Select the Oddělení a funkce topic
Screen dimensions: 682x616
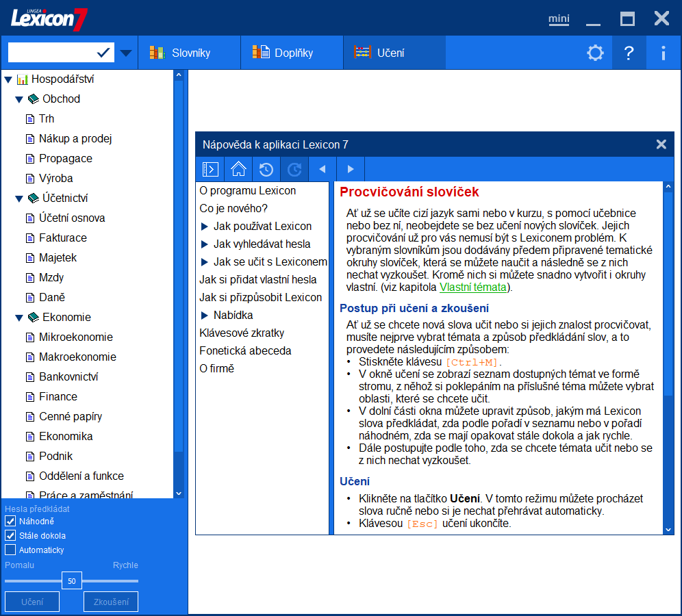(x=81, y=476)
